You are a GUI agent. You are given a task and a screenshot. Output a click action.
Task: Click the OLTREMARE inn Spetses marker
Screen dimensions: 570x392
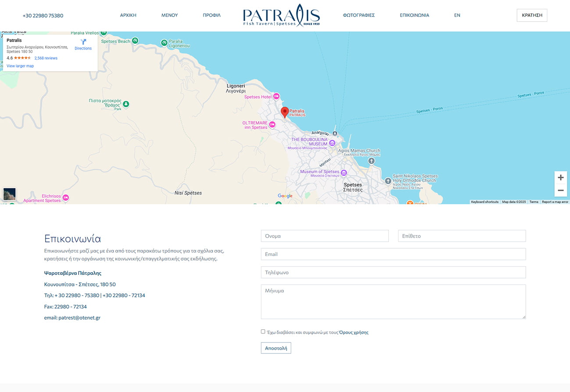[x=272, y=125]
